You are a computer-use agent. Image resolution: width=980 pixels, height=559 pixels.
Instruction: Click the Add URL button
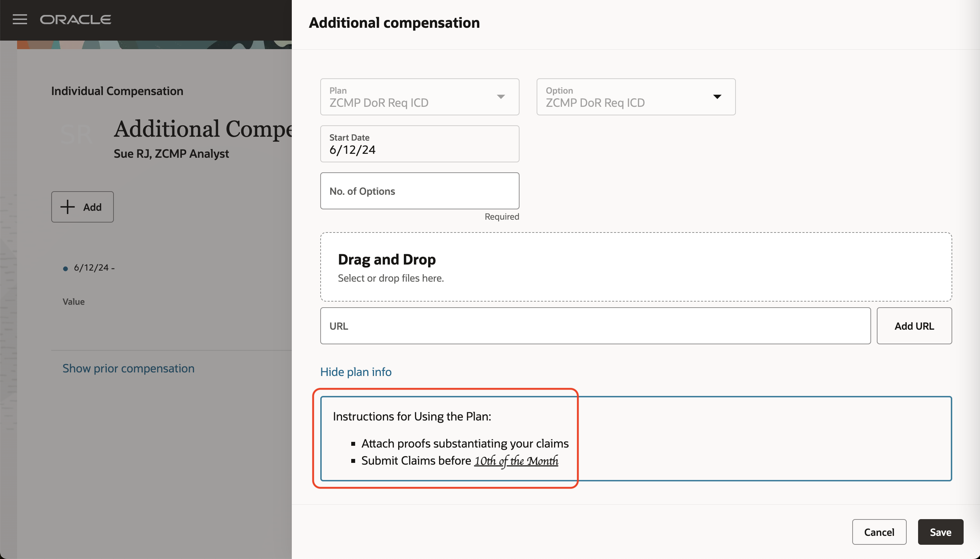(914, 326)
